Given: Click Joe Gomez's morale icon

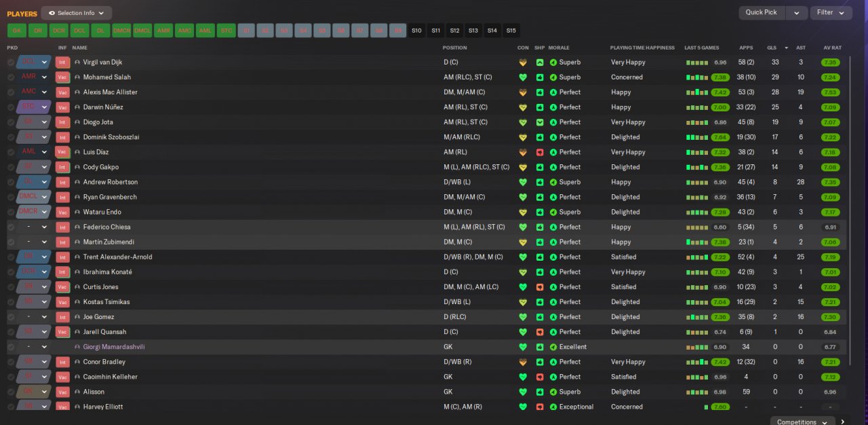Looking at the screenshot, I should pos(553,316).
